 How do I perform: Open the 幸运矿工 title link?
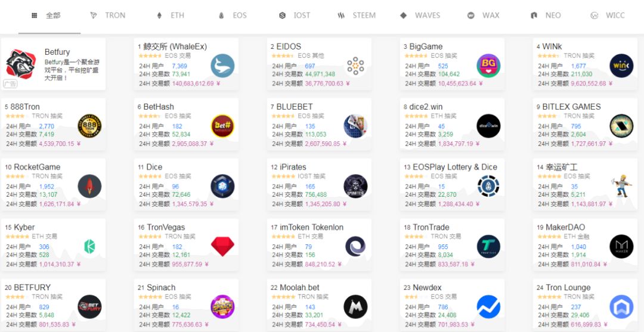tap(562, 167)
